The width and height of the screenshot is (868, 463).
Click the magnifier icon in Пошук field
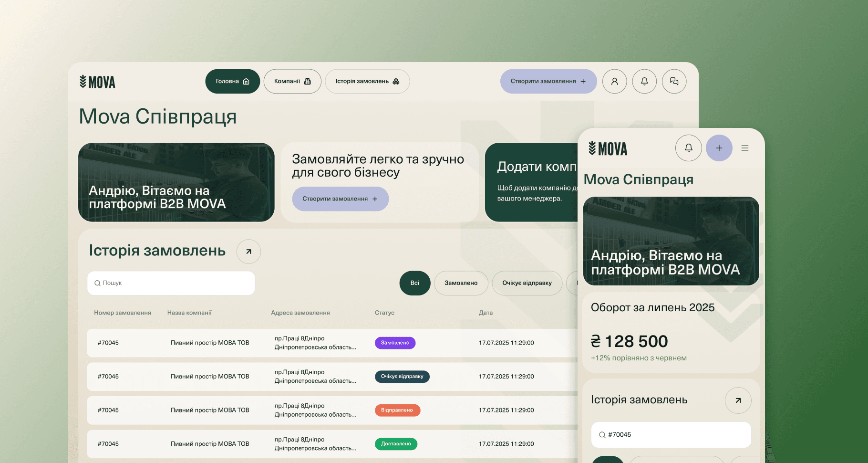coord(97,283)
